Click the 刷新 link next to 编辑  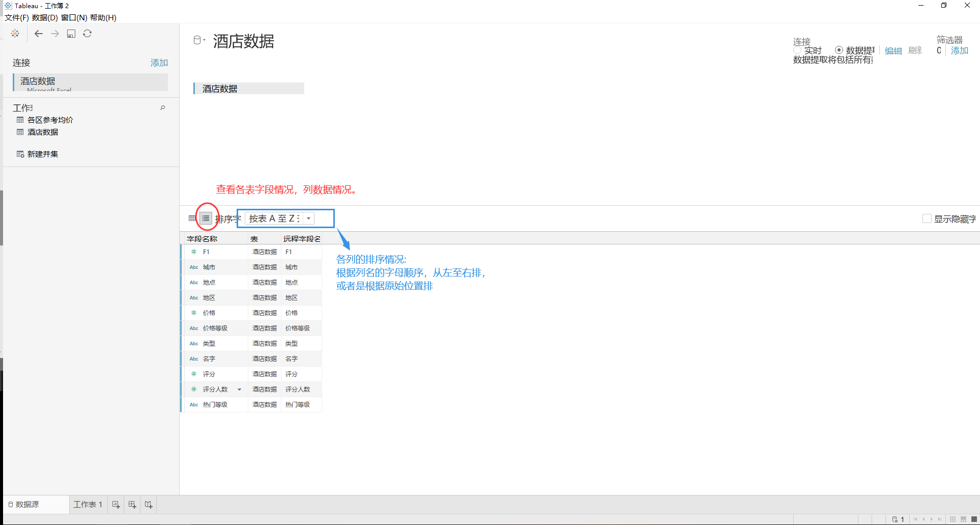915,50
